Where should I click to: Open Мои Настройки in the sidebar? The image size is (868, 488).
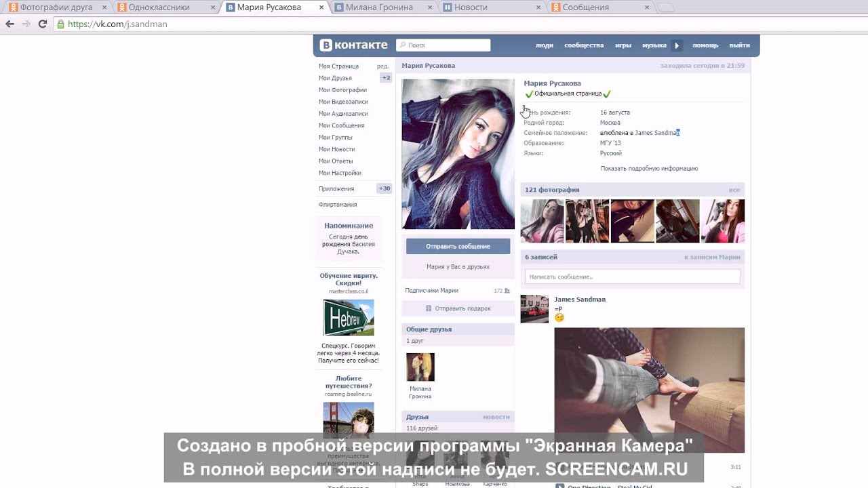(x=340, y=173)
